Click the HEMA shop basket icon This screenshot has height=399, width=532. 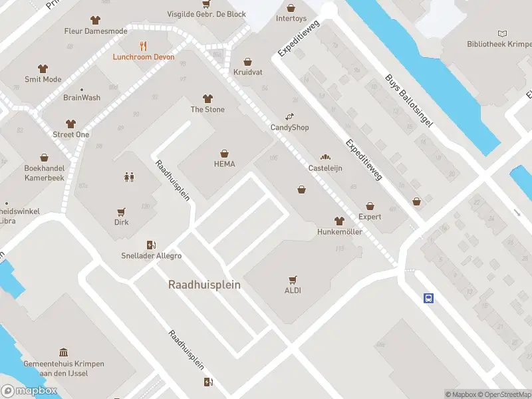pos(224,154)
